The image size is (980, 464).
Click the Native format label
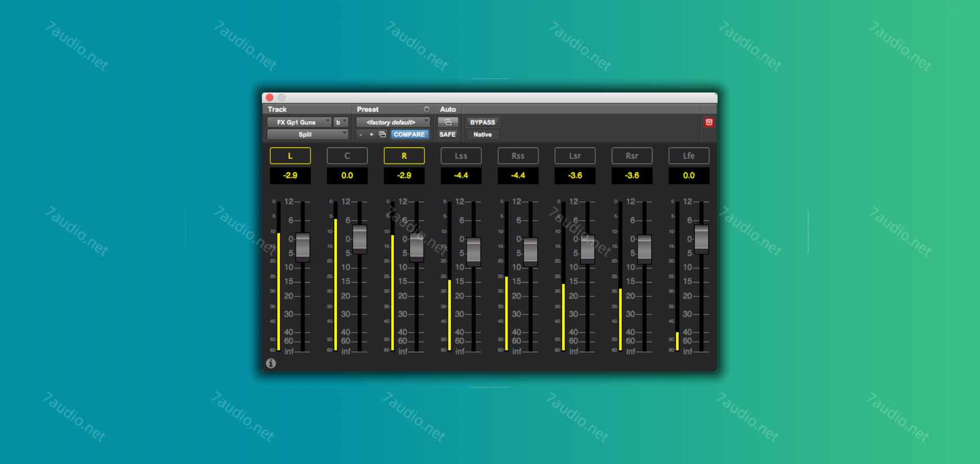pyautogui.click(x=483, y=135)
